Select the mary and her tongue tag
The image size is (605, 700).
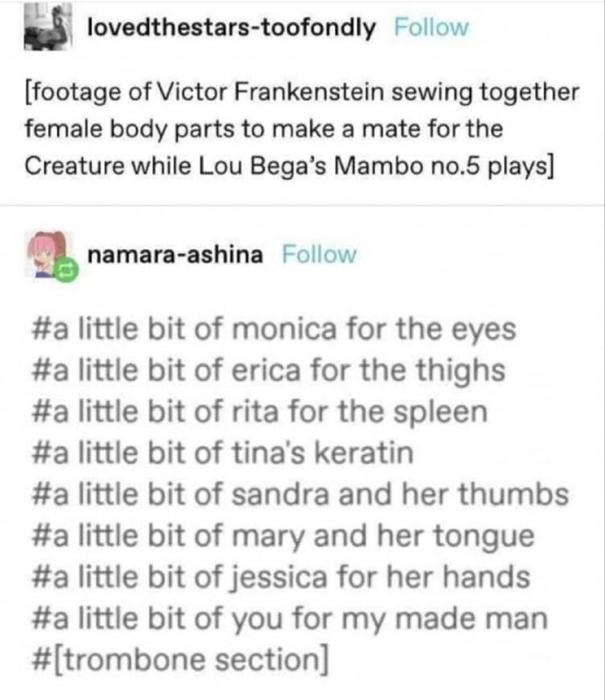284,536
